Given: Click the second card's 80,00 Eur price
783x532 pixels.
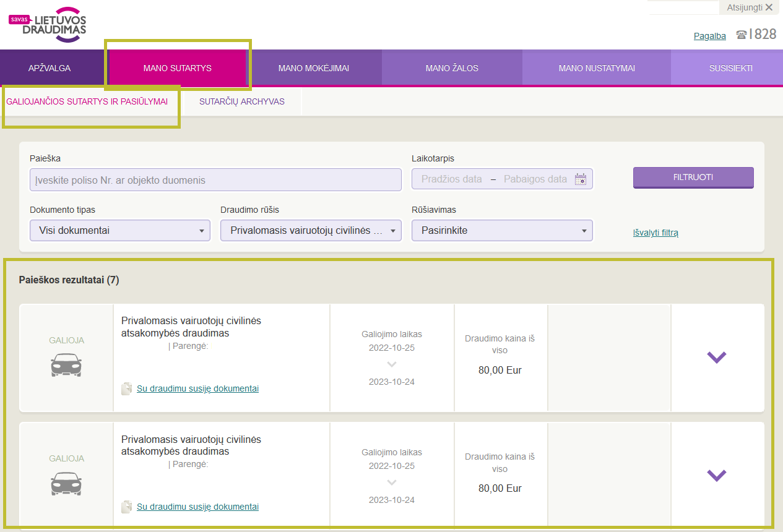Looking at the screenshot, I should point(500,488).
